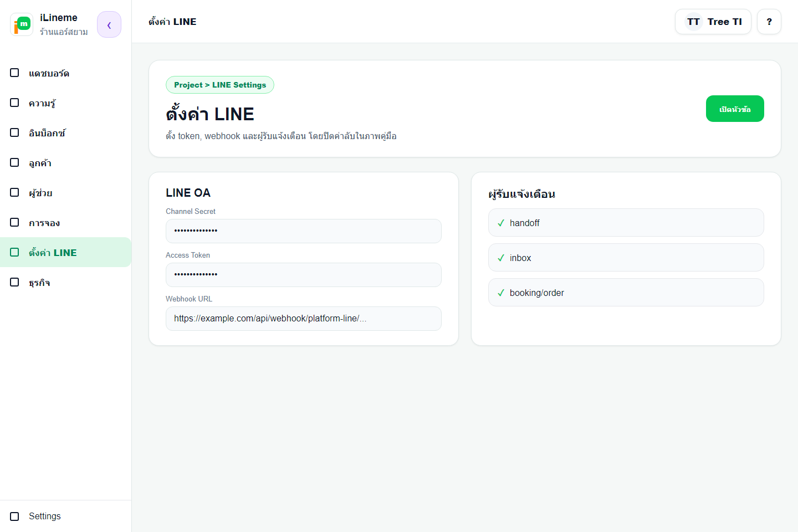798x532 pixels.
Task: Click the square icon beside sidebar ตั้งค่า LINE
Action: 14,252
